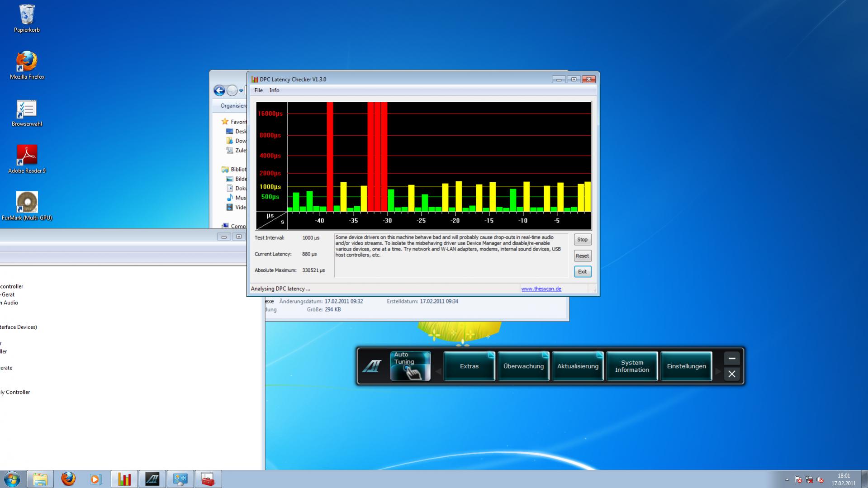
Task: Click the Videos icon in Explorer sidebar
Action: pos(230,207)
